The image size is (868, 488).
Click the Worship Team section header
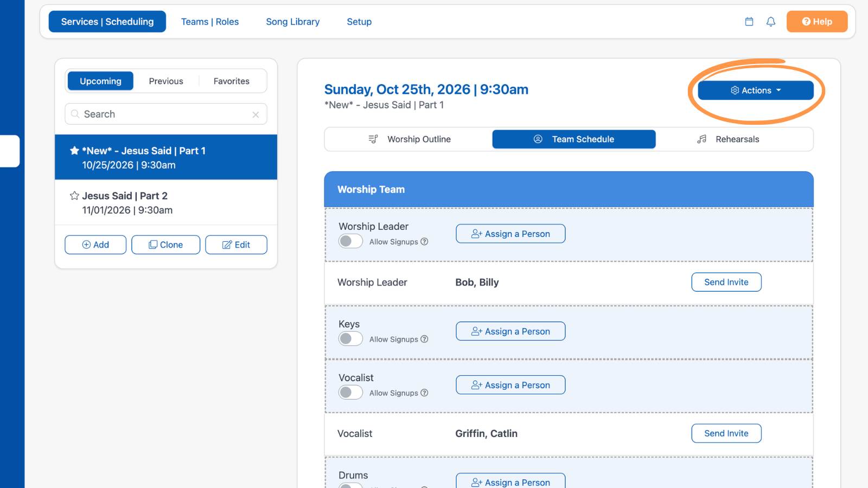tap(569, 190)
